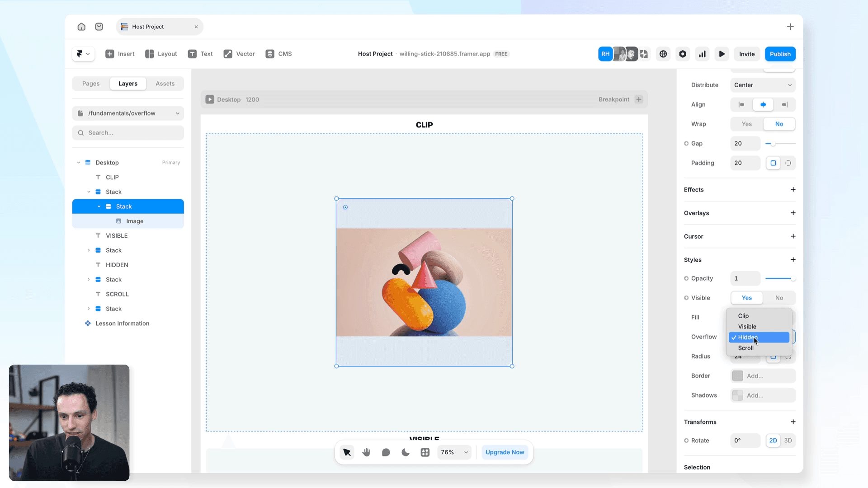Choose Clip from the overflow menu

[759, 316]
